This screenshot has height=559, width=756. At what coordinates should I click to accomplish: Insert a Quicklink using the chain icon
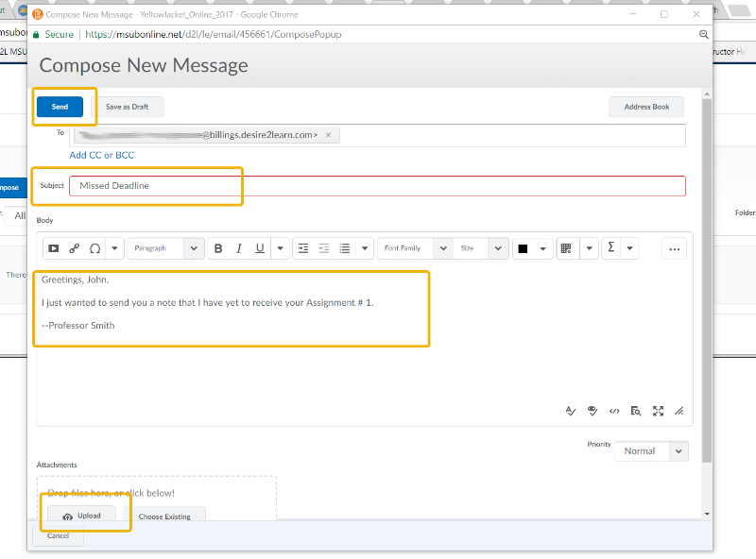[76, 247]
